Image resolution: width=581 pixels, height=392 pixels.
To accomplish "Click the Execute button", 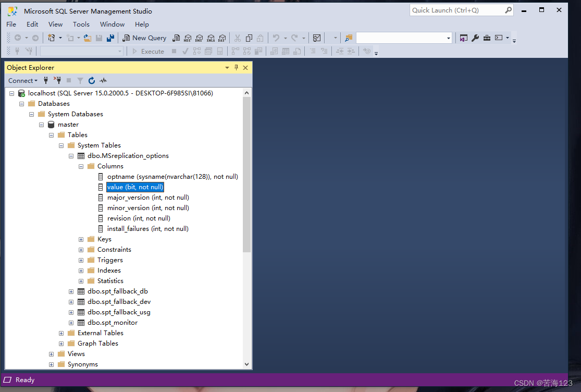I will (148, 52).
